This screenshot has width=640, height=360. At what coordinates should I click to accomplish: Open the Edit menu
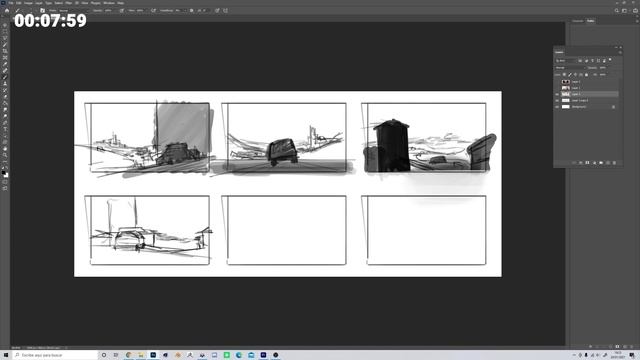pyautogui.click(x=18, y=3)
